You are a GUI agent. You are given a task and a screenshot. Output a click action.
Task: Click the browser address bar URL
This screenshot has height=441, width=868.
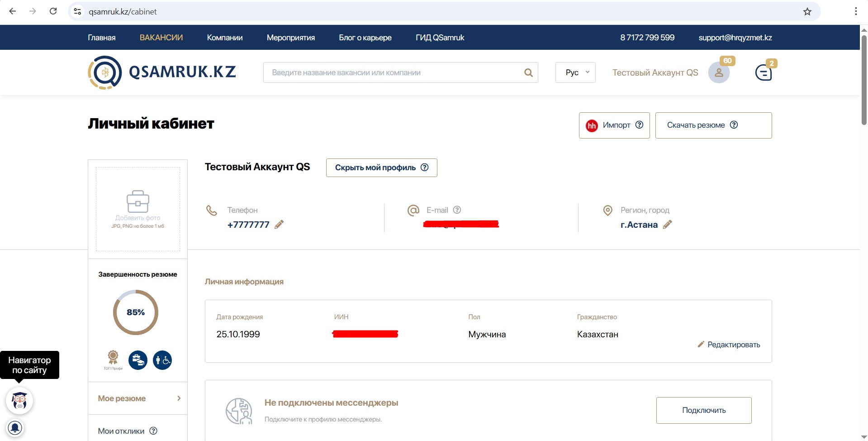tap(123, 11)
